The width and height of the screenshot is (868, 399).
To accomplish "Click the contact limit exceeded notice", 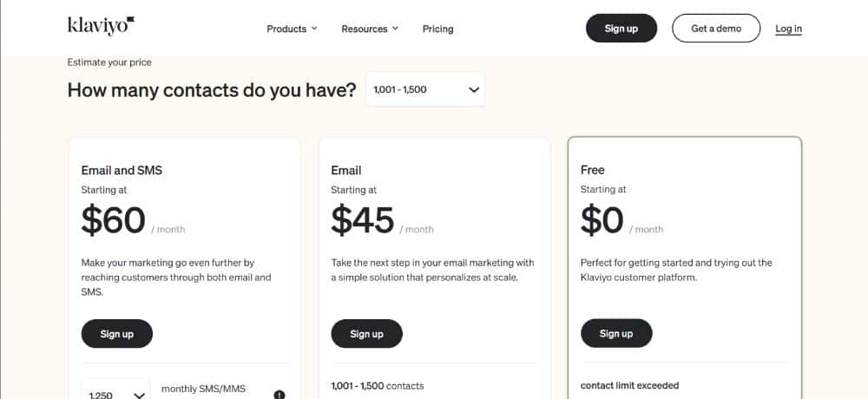I will 629,385.
